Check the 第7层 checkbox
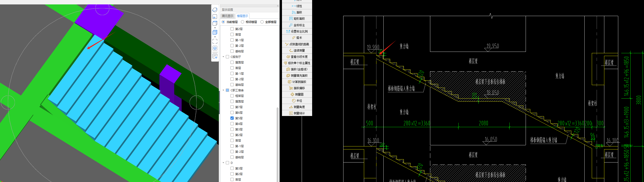Viewport: 644px width, 182px height. 232,107
